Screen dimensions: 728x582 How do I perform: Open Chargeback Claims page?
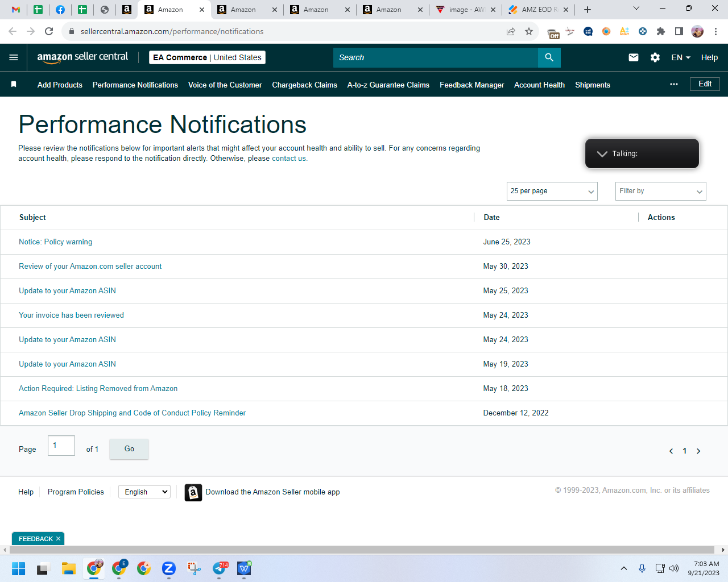(x=305, y=85)
